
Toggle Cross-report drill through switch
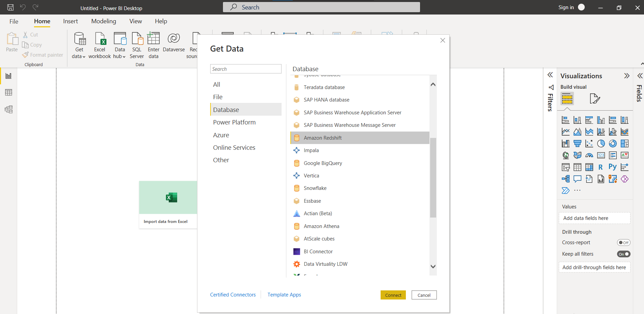pos(623,242)
